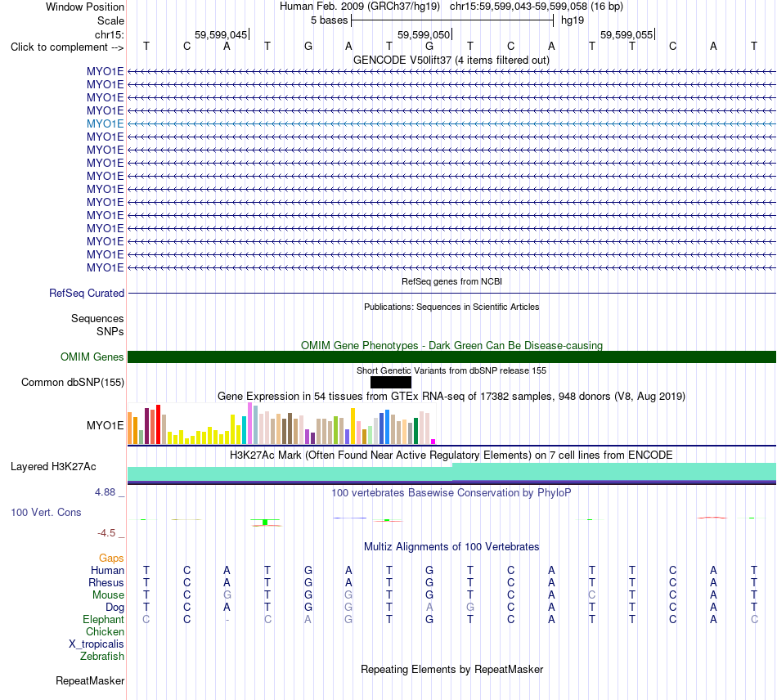Click the Dog alignment row label
Screen dimensions: 777x700
115,608
